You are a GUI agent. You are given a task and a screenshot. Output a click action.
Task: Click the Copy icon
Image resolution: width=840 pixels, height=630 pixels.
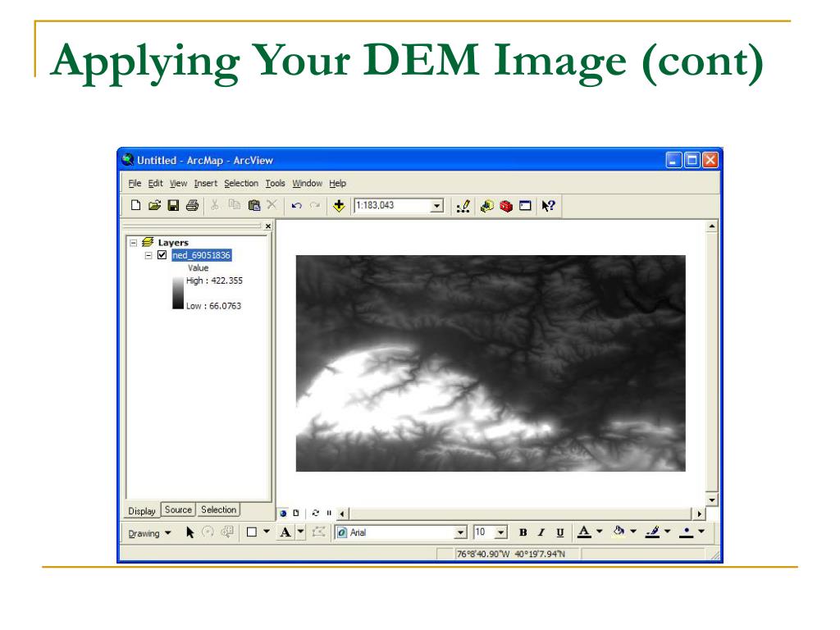coord(234,204)
